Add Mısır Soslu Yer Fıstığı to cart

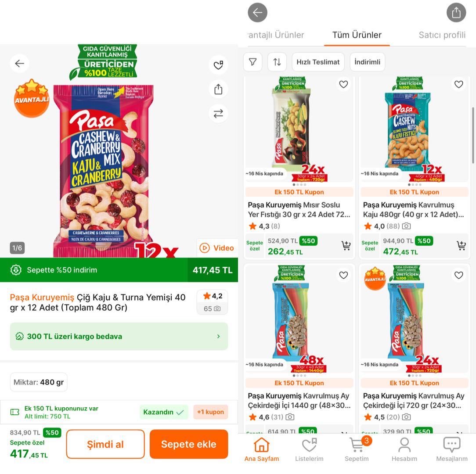[346, 245]
